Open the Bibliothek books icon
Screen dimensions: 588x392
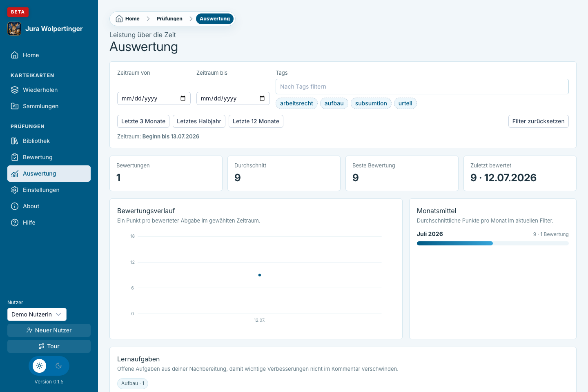tap(15, 141)
